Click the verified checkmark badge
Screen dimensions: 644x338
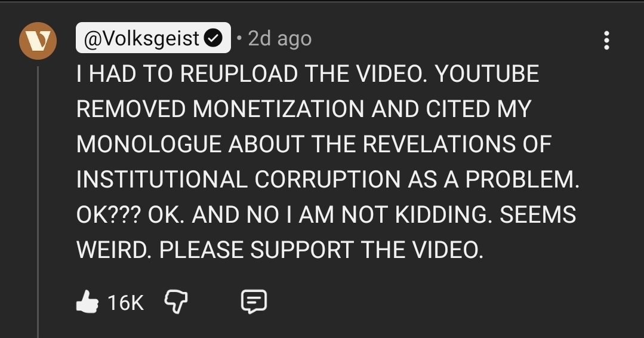(214, 39)
